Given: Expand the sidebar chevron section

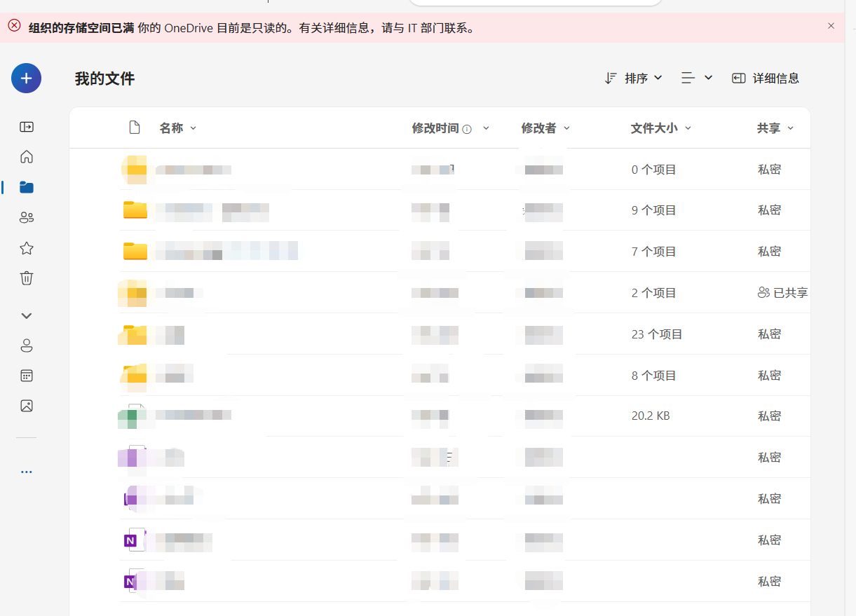Looking at the screenshot, I should pos(27,315).
